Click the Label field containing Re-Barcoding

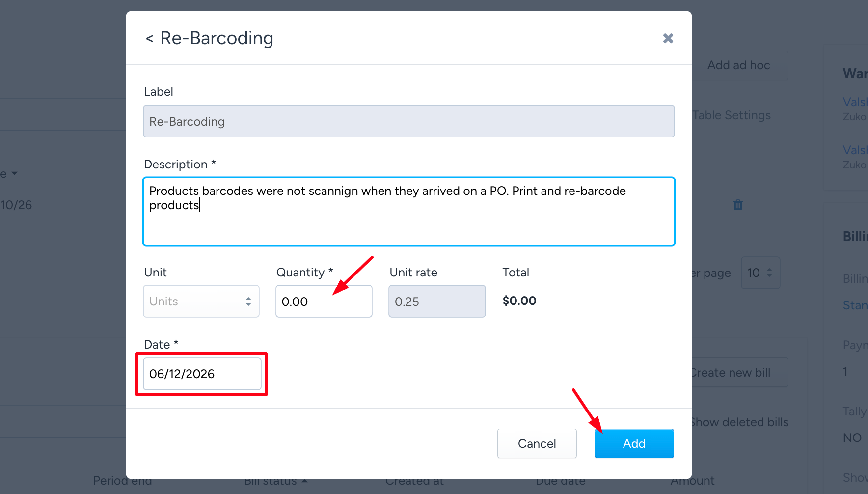point(409,121)
